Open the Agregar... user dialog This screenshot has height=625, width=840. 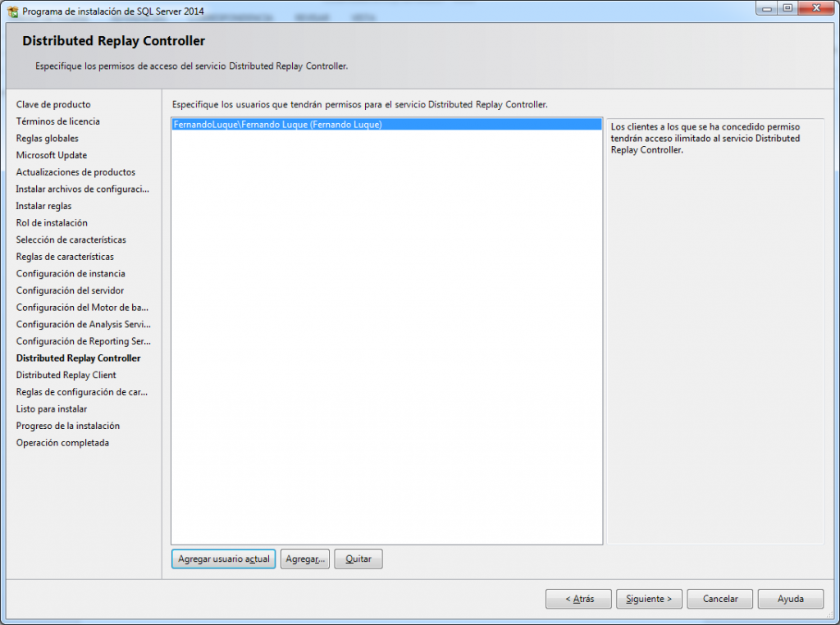point(305,559)
